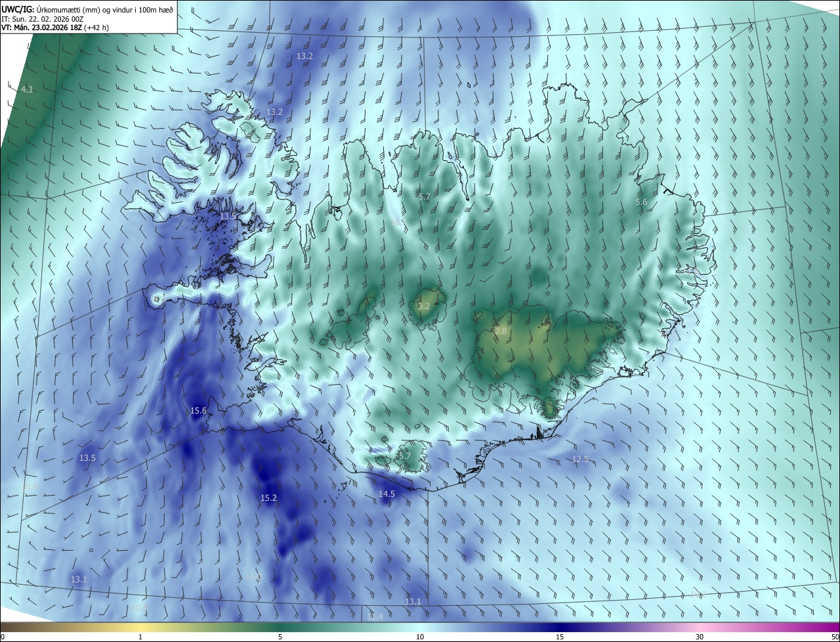840x642 pixels.
Task: Click the 11.4 value above the color bar
Action: coord(375,616)
